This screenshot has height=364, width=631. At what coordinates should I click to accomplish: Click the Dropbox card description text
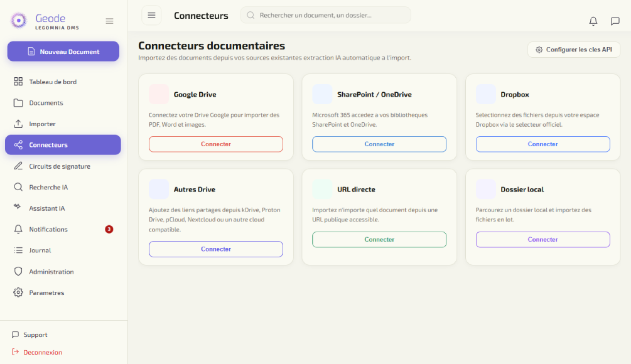coord(537,120)
